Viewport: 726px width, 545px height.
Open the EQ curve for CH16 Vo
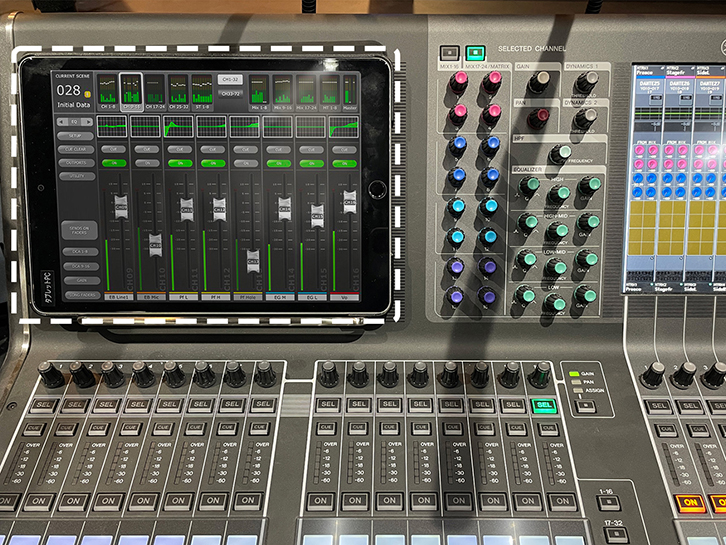(x=343, y=126)
